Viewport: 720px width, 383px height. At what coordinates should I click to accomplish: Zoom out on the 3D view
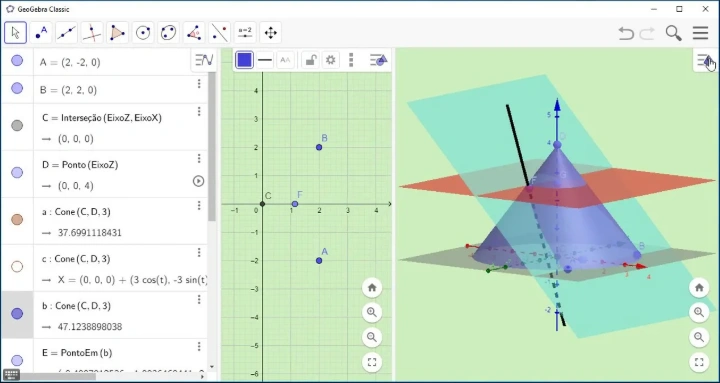point(699,338)
